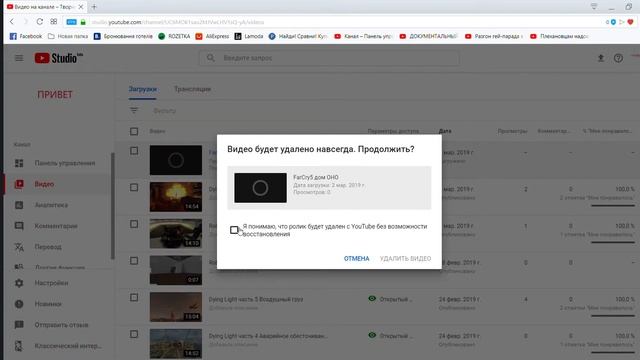Select the checkbox next to the 14:54 video
This screenshot has height=360, width=640.
tap(134, 188)
